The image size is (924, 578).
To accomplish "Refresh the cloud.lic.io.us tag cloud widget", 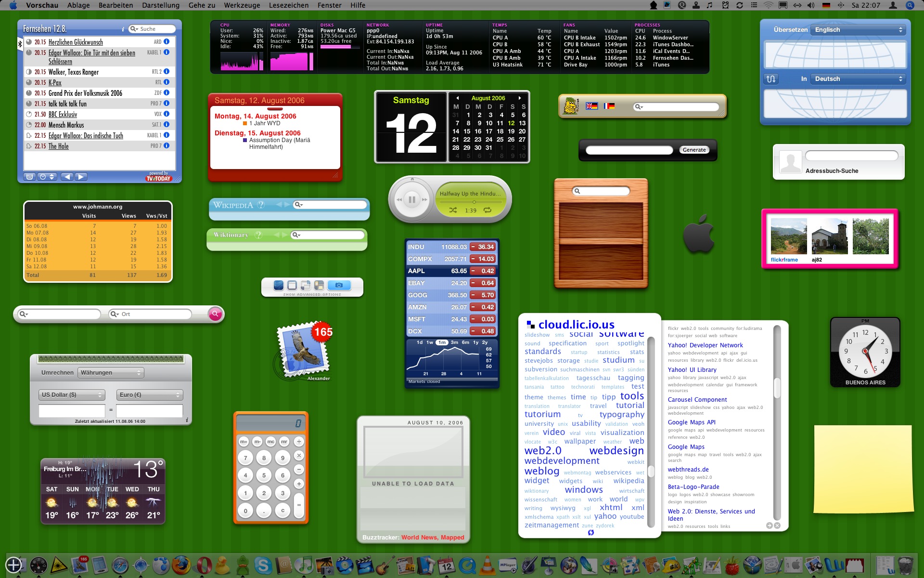I will tap(590, 533).
